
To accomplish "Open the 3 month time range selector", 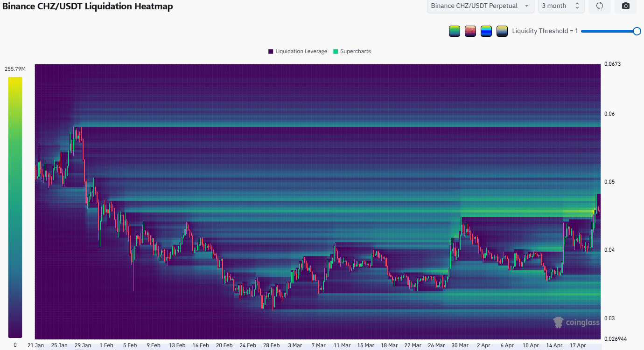I will (561, 6).
